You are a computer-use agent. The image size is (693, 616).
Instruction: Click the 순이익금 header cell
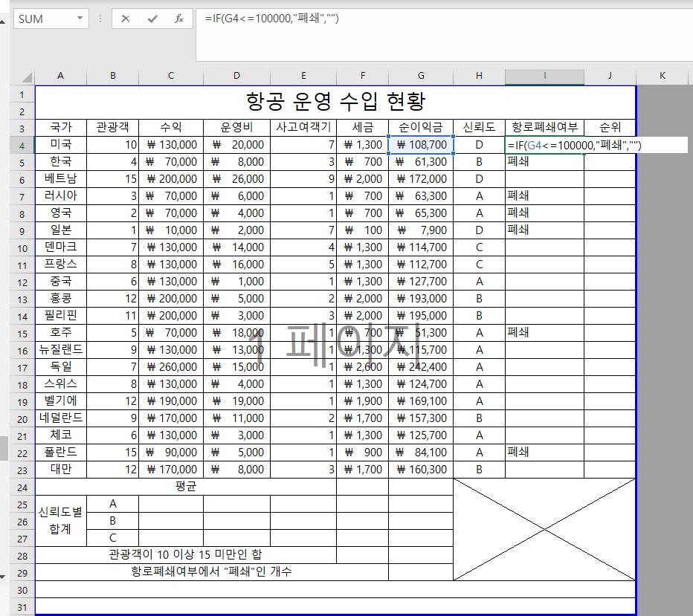[421, 128]
